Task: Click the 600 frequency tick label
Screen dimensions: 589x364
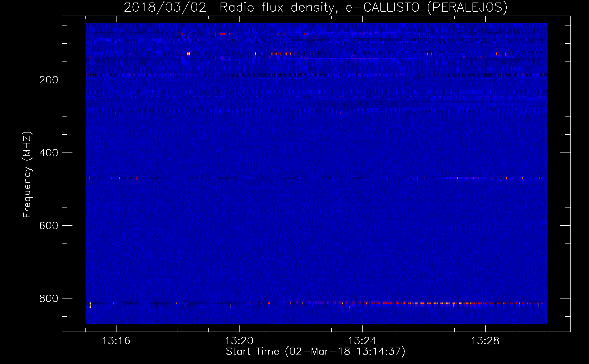Action: pos(49,226)
